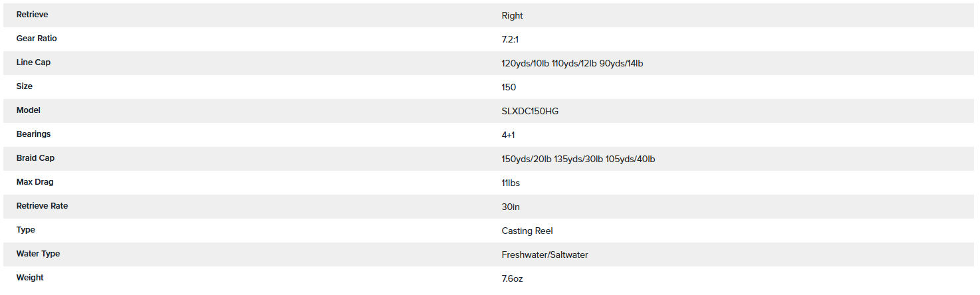This screenshot has height=295, width=980.
Task: Click the Max Drag label
Action: (35, 182)
